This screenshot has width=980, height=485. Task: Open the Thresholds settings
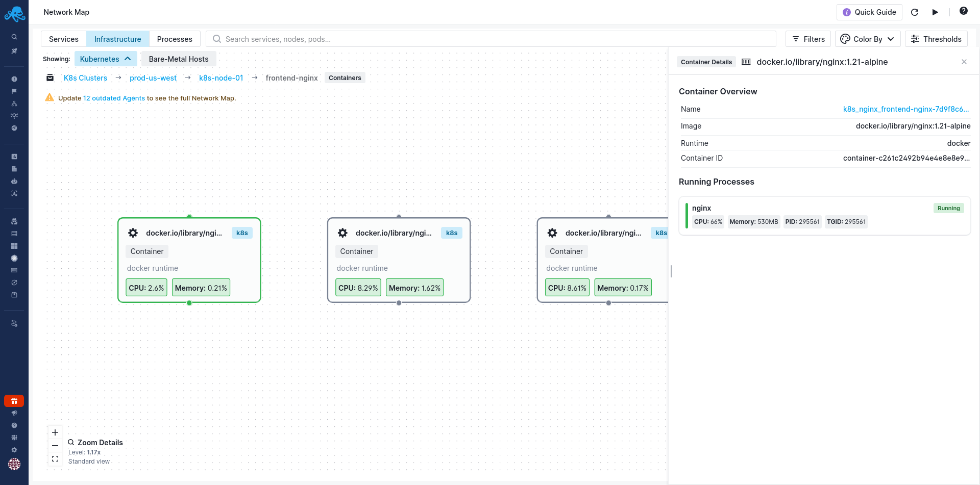(x=936, y=39)
